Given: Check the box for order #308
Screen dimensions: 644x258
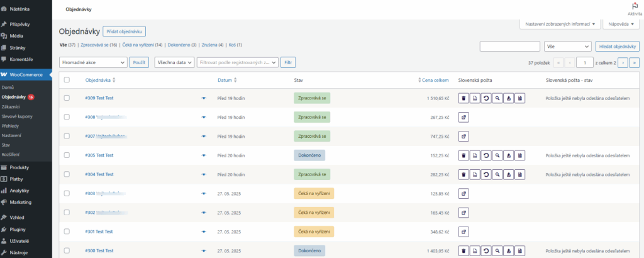Looking at the screenshot, I should coord(67,117).
